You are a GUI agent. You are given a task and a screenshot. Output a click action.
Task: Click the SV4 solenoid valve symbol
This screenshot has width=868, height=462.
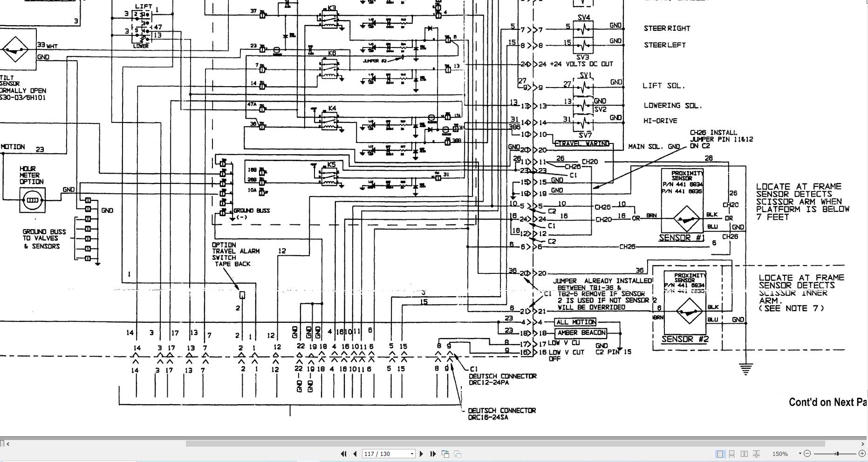583,28
